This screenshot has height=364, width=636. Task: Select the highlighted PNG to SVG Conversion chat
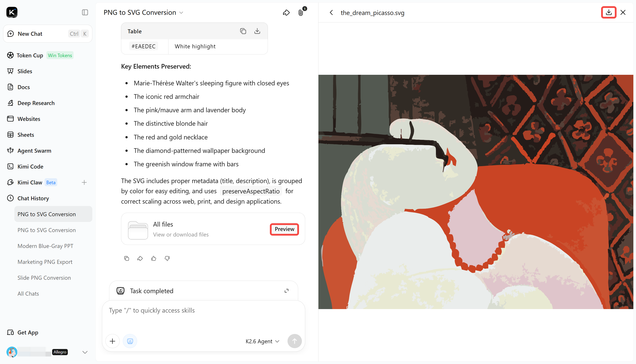53,214
